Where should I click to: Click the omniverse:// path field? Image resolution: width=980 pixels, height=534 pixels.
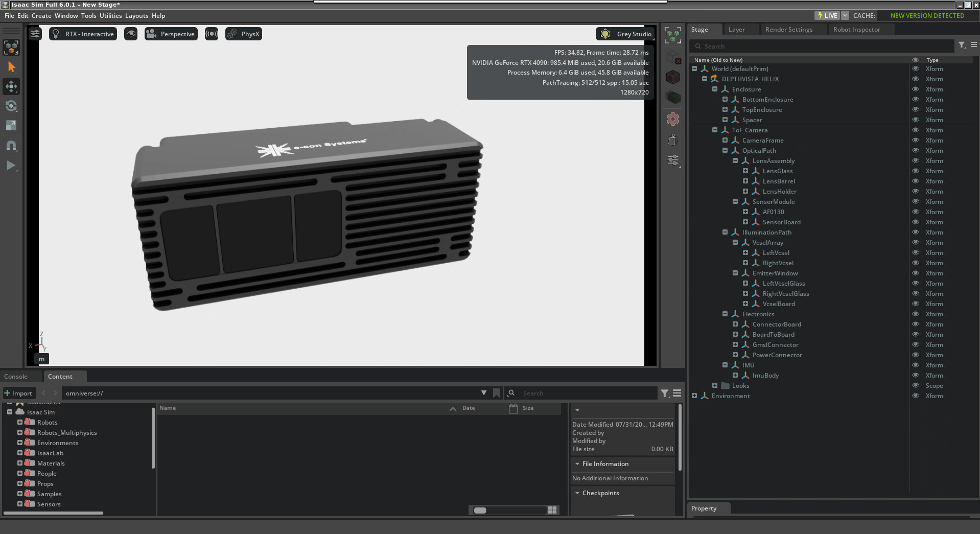click(x=271, y=393)
